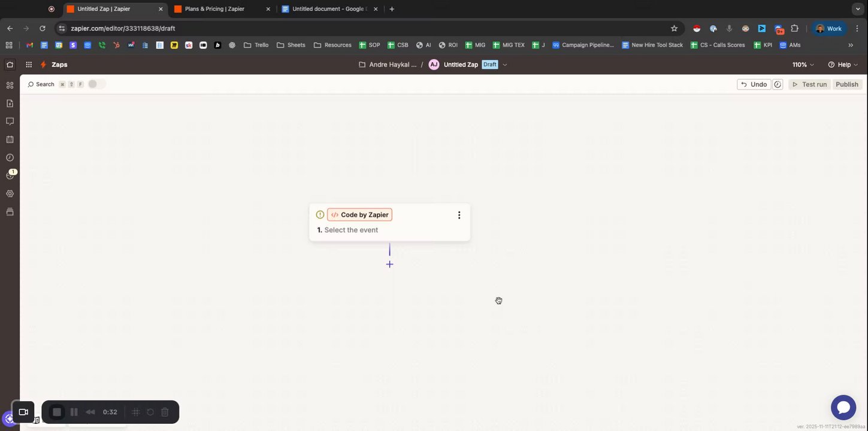868x431 pixels.
Task: Open the Trello bookmarks folder
Action: 256,45
